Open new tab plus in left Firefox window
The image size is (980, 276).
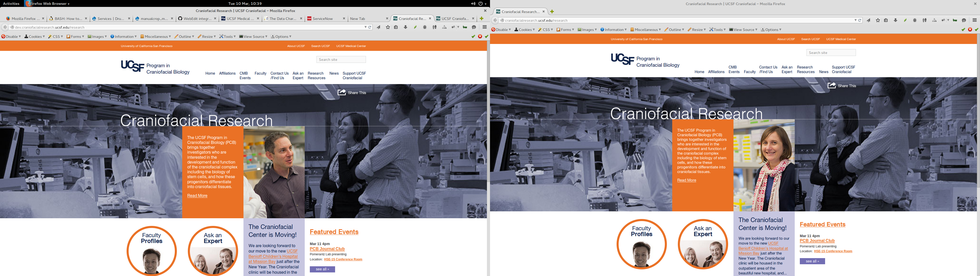(x=482, y=18)
